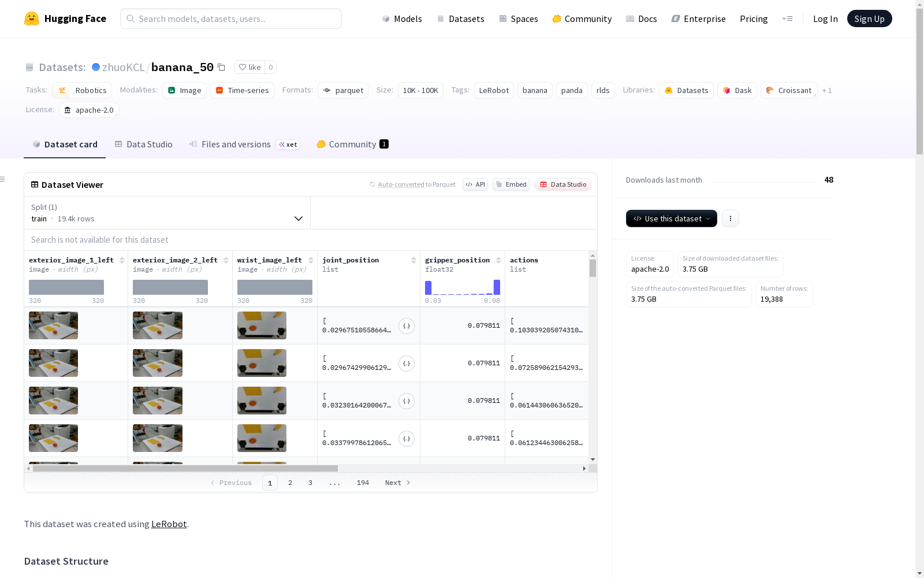This screenshot has width=924, height=578.
Task: Expand JSON of second row joint_position
Action: pos(407,364)
